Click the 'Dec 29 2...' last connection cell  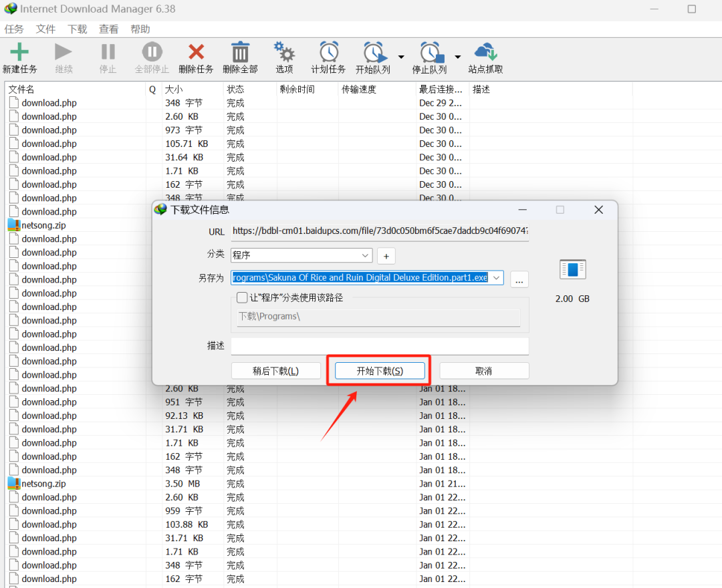(440, 103)
